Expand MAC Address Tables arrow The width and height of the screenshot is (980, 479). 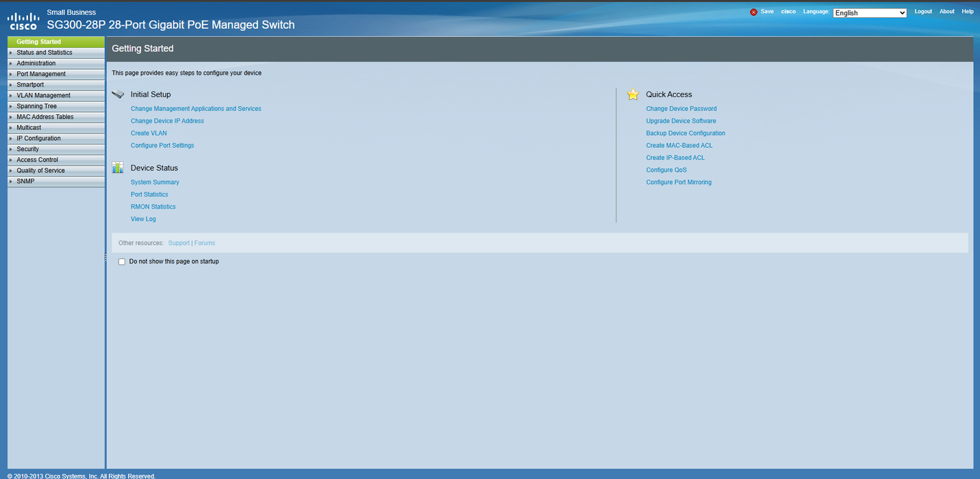point(11,117)
